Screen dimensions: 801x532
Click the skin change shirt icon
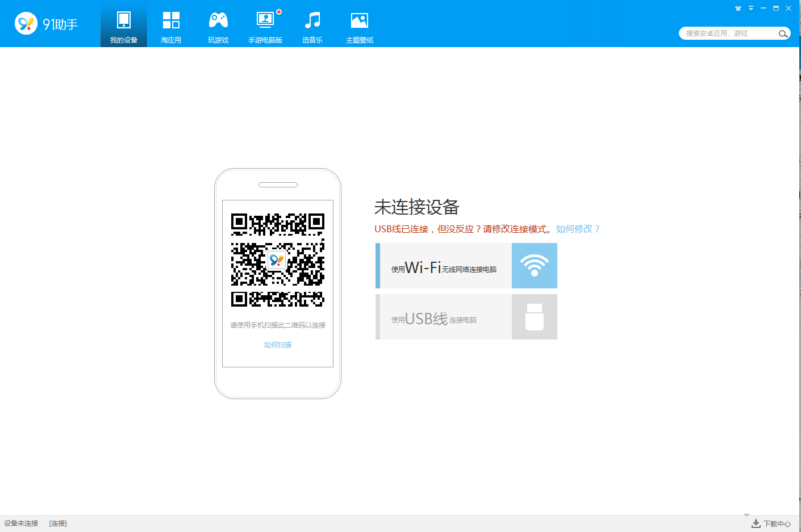pos(739,9)
